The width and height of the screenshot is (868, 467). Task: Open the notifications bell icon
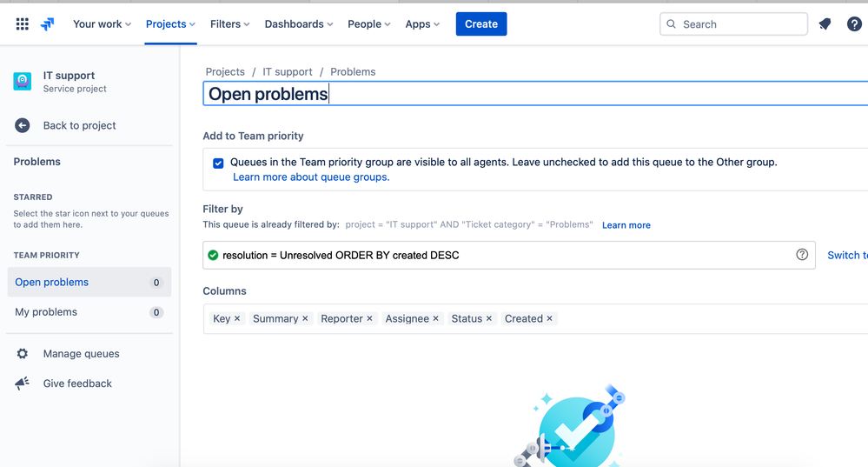pos(825,23)
